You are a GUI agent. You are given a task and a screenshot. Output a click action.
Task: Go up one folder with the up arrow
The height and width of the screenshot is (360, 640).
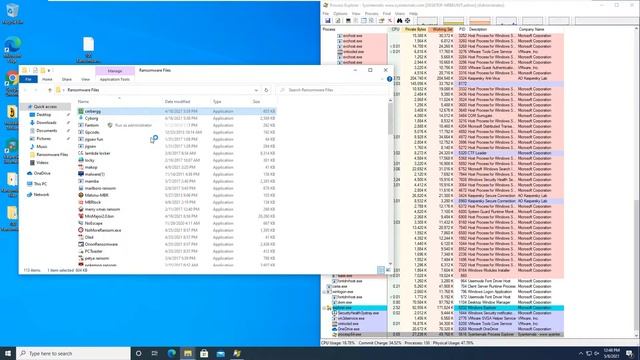(x=50, y=90)
